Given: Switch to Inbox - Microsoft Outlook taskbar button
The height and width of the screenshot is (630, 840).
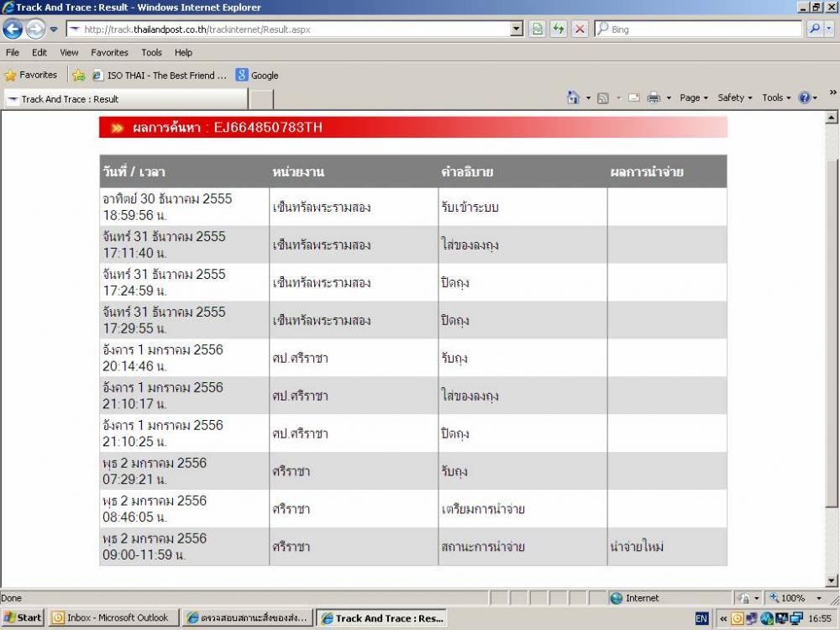Looking at the screenshot, I should pyautogui.click(x=112, y=617).
